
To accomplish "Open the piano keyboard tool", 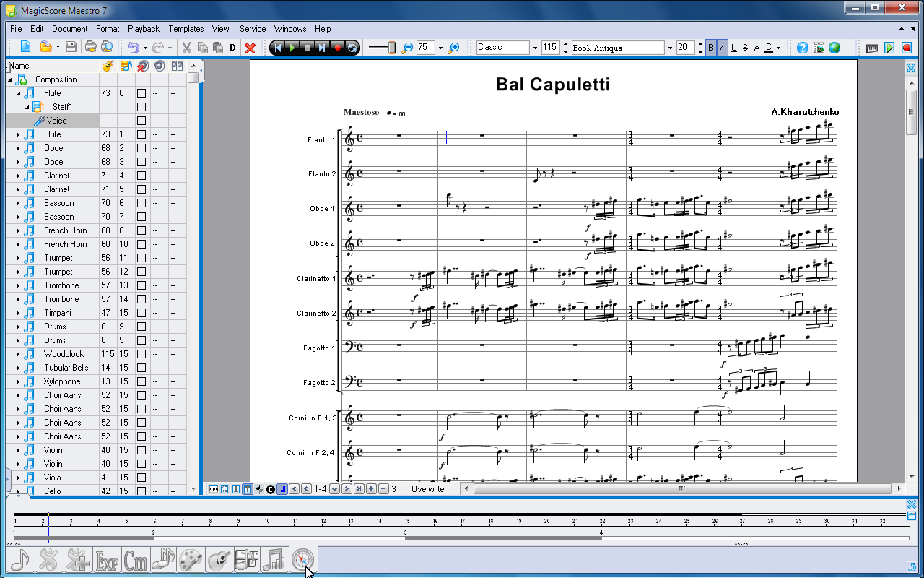I will coord(872,48).
